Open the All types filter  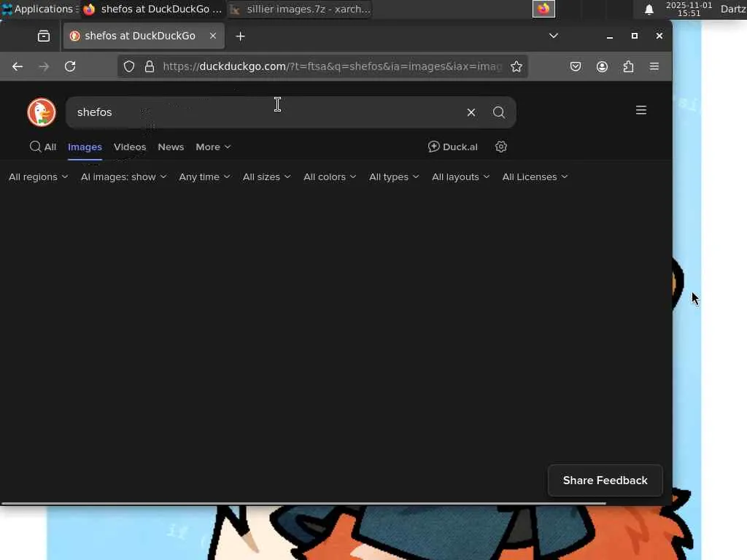pos(394,176)
